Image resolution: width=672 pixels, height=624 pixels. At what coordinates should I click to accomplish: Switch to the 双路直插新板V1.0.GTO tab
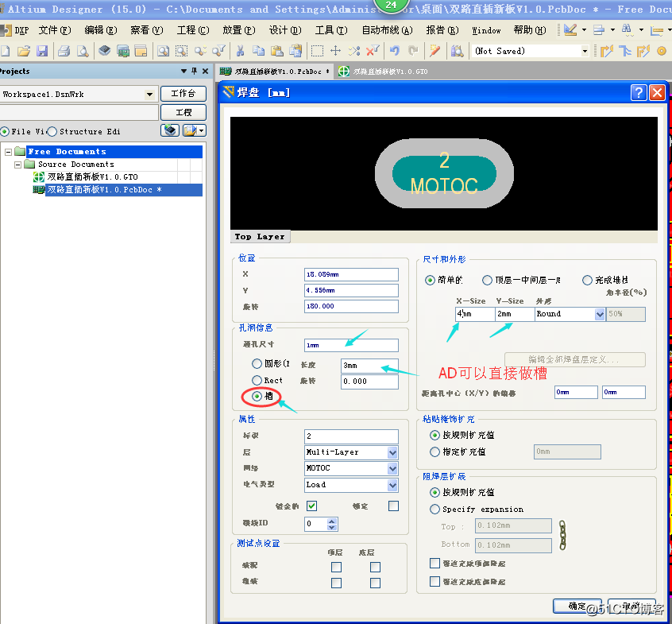384,72
